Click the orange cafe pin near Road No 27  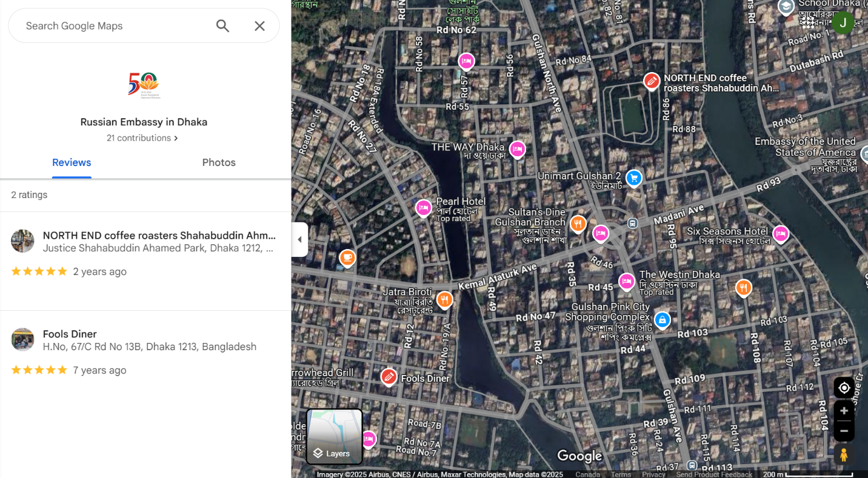(347, 258)
